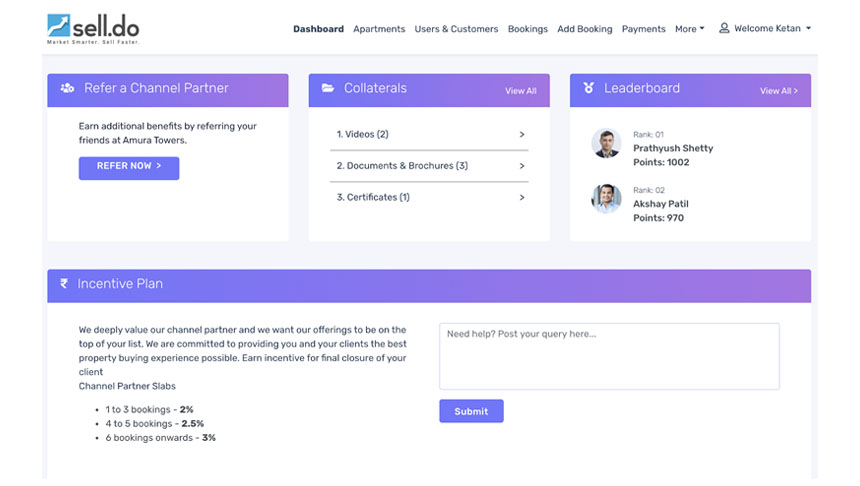Click View All in Leaderboard
The width and height of the screenshot is (860, 486).
pyautogui.click(x=779, y=91)
